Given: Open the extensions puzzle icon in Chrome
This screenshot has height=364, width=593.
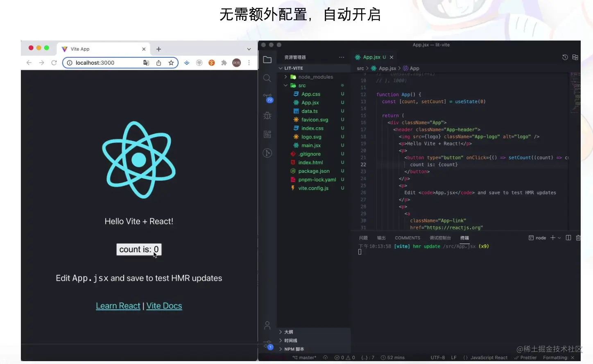Looking at the screenshot, I should [x=224, y=63].
